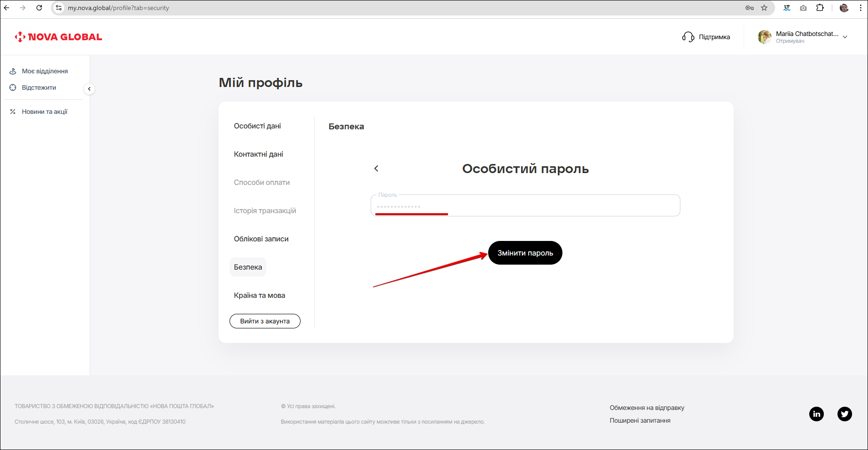868x450 pixels.
Task: Open Поширені запитання footer link
Action: click(x=639, y=420)
